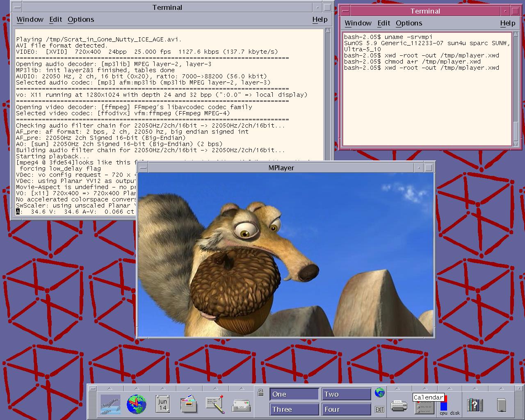525x420 pixels.
Task: Switch to workspace Four
Action: click(346, 409)
